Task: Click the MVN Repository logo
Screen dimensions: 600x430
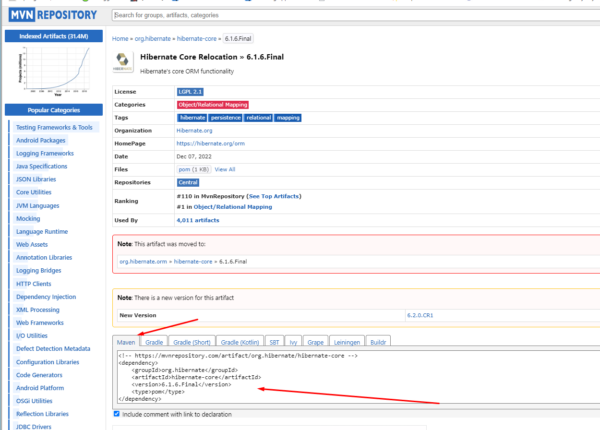Action: pyautogui.click(x=53, y=15)
